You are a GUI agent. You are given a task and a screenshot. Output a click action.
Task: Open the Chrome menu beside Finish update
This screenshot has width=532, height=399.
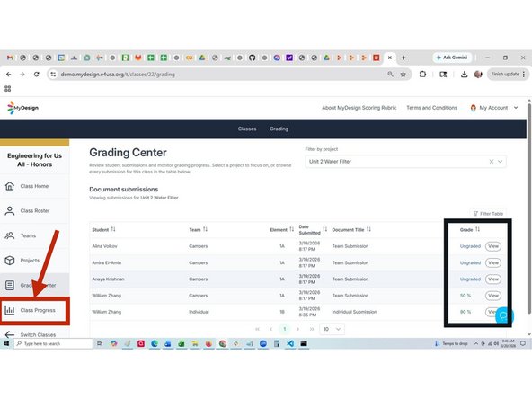tap(524, 74)
